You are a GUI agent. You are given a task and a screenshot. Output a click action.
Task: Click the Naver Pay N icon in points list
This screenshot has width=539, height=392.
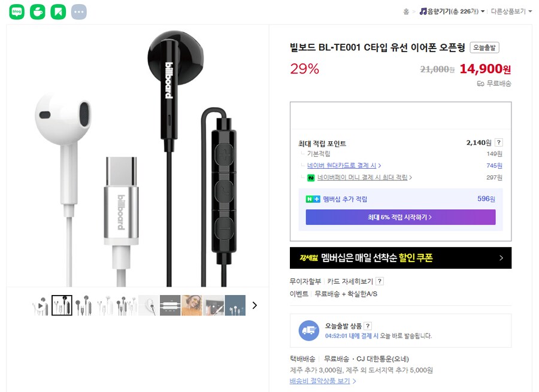click(x=312, y=177)
